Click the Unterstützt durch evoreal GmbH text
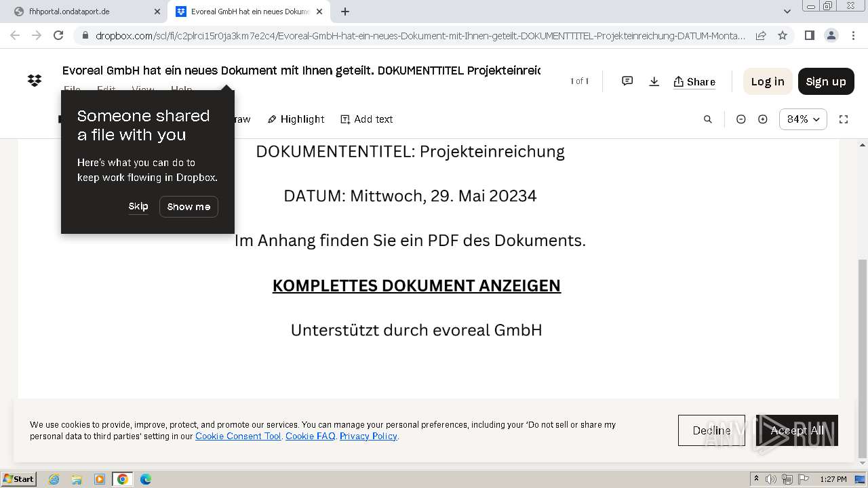The width and height of the screenshot is (868, 488). (x=416, y=330)
